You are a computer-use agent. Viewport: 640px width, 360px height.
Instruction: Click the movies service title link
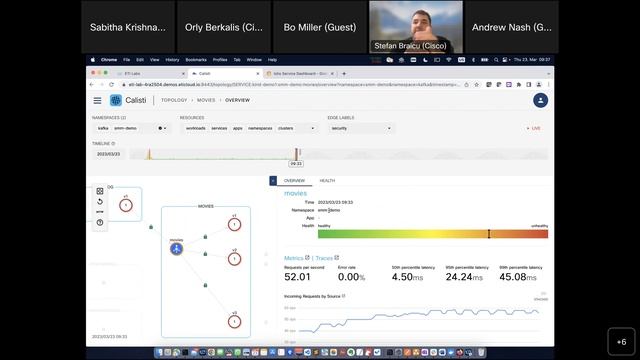point(295,193)
